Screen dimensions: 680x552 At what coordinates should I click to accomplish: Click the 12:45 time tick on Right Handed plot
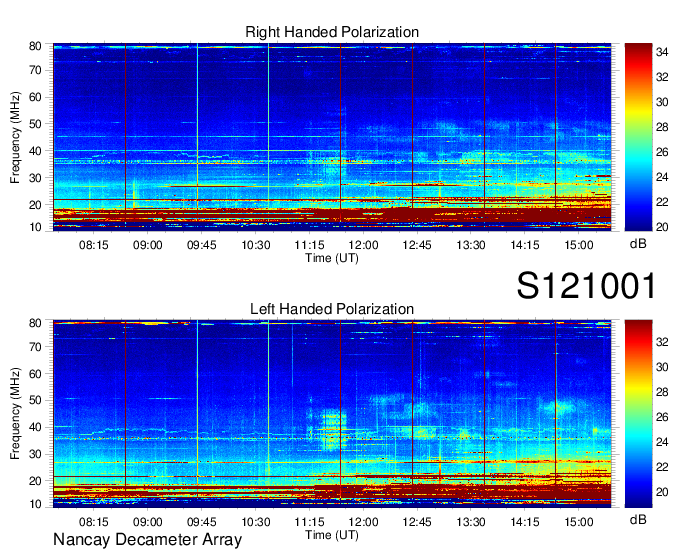[417, 245]
